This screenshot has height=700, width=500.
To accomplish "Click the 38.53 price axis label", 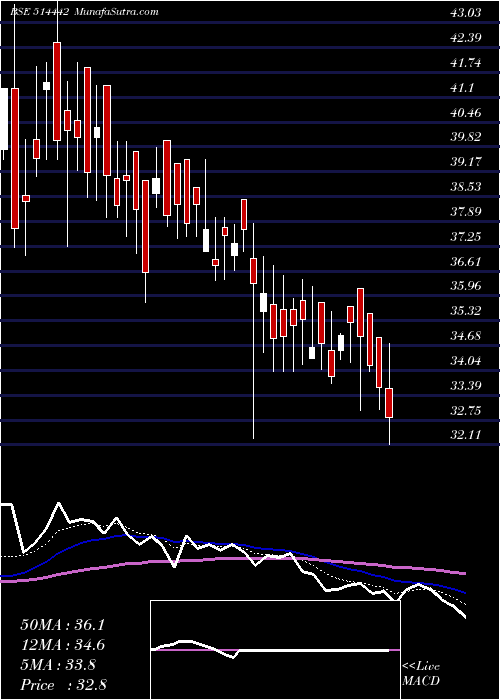I will point(466,187).
